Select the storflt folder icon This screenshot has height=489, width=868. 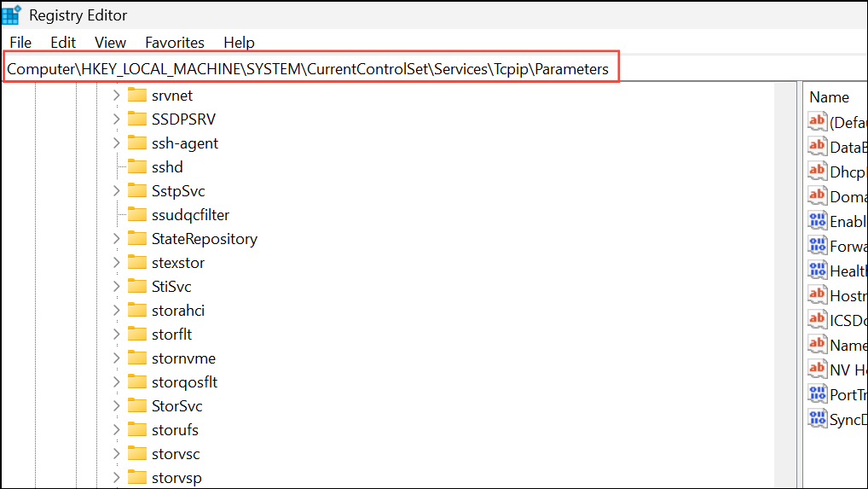pos(136,334)
